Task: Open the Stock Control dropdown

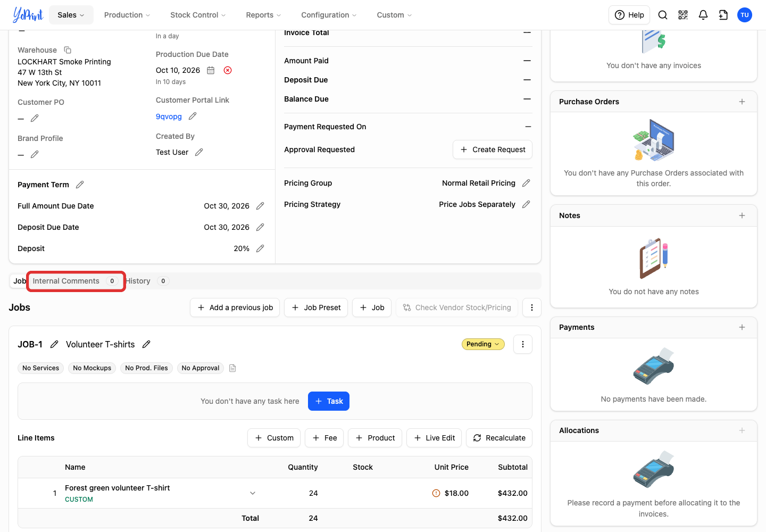Action: point(198,15)
